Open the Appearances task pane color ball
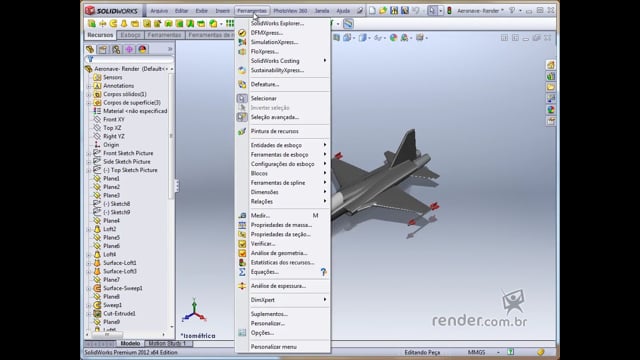This screenshot has width=640, height=360. point(551,110)
